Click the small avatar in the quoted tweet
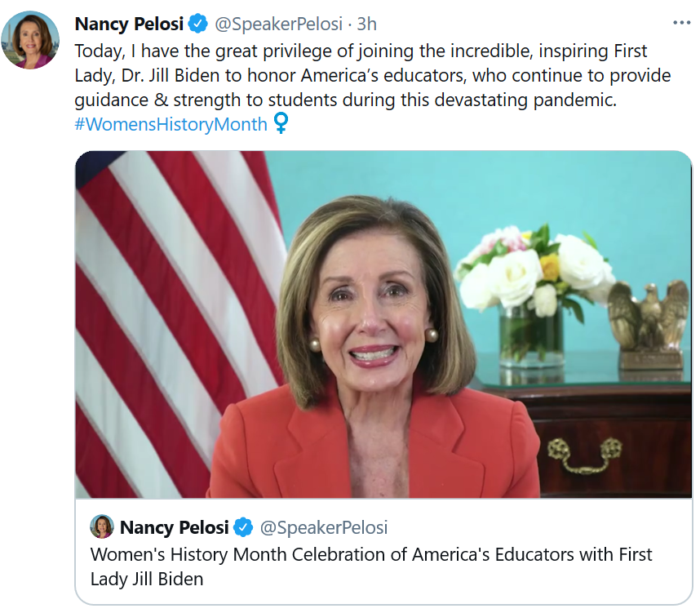Image resolution: width=700 pixels, height=613 pixels. (x=102, y=526)
